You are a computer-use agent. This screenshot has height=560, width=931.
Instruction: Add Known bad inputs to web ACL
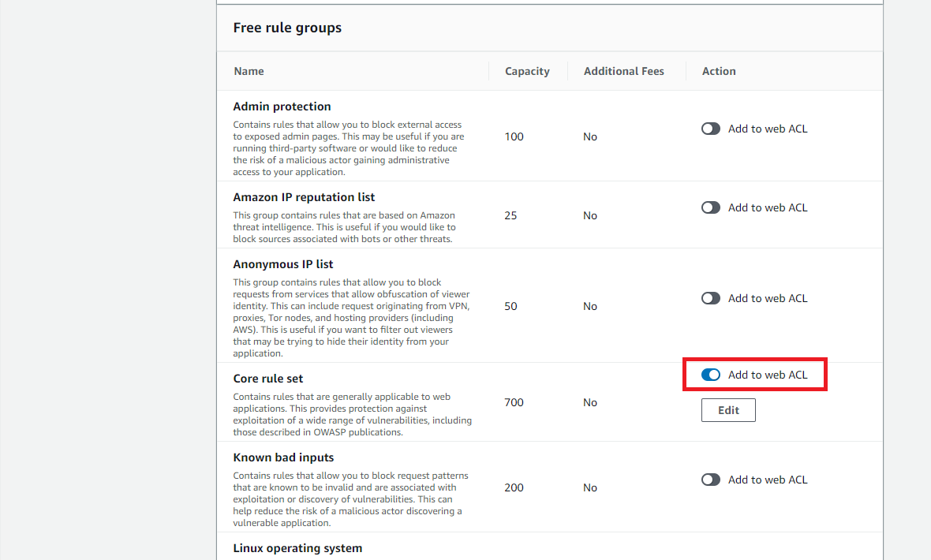point(710,479)
